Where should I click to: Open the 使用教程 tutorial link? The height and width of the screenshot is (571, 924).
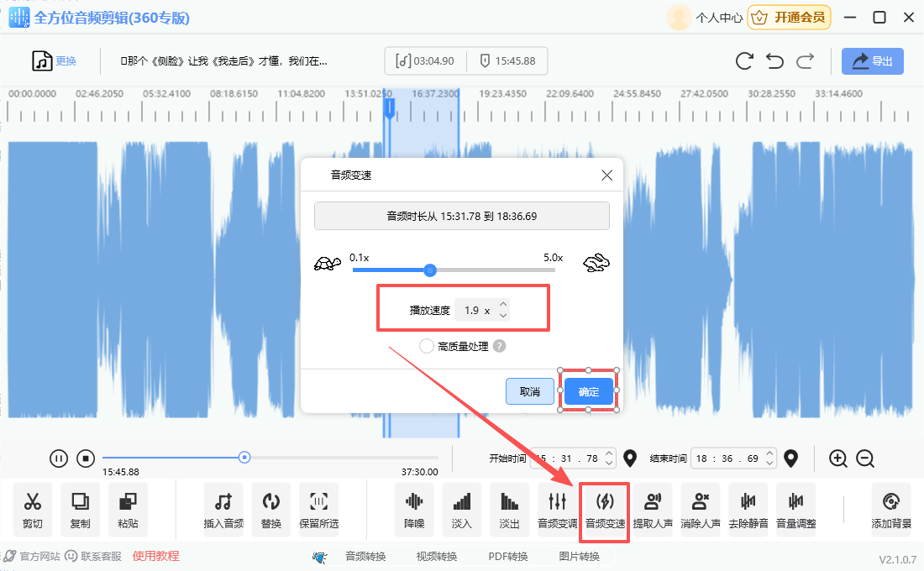click(x=156, y=555)
